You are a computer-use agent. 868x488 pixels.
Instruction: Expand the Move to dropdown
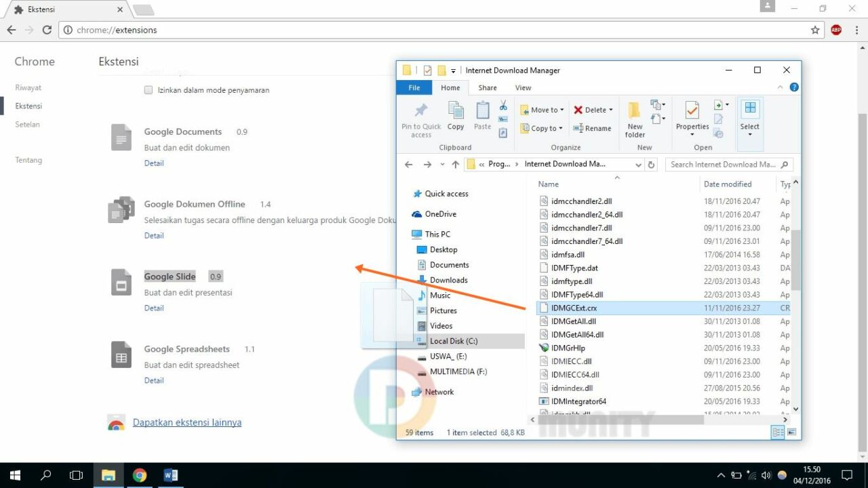(563, 110)
